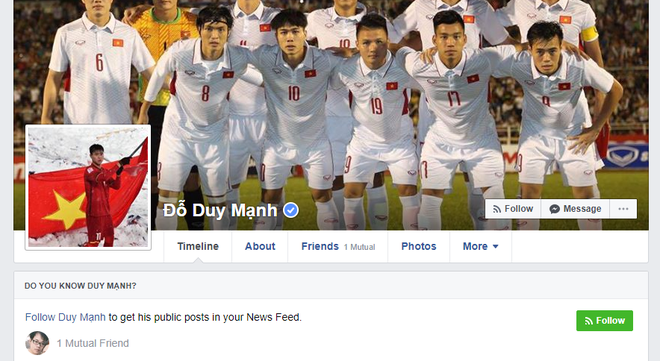Open the mutual friend's avatar
The width and height of the screenshot is (660, 361).
[x=37, y=343]
